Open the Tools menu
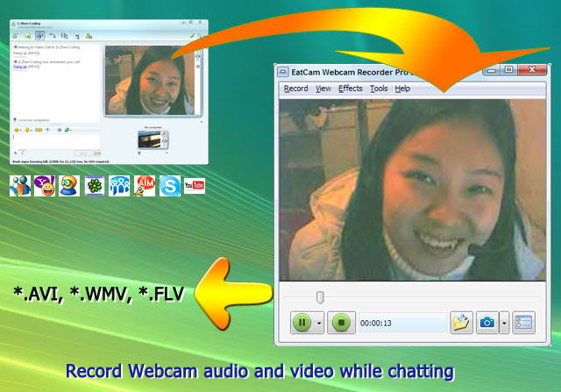Screen dimensions: 561x392 tap(378, 89)
